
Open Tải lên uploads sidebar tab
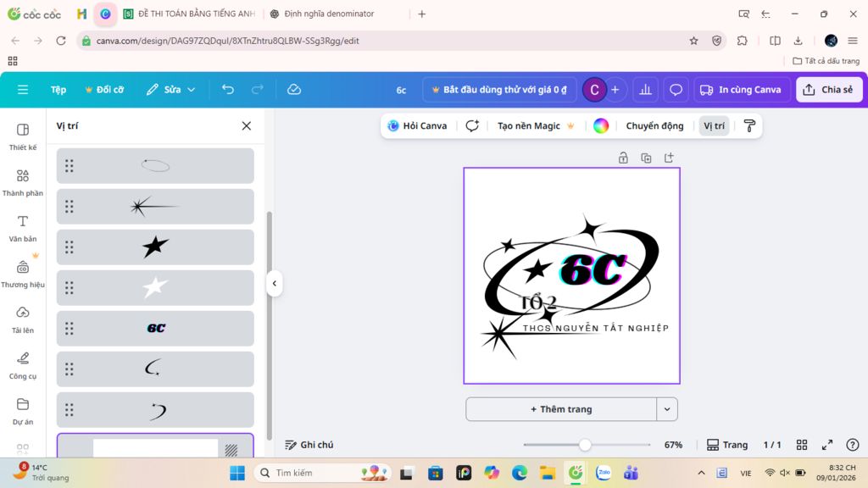23,320
